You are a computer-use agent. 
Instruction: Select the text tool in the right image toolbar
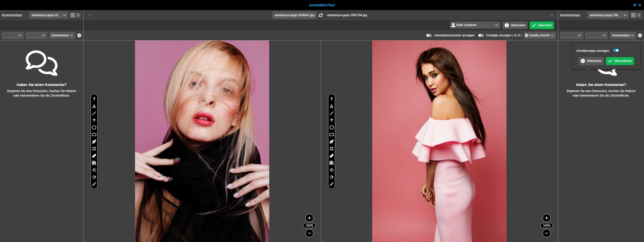point(332,106)
